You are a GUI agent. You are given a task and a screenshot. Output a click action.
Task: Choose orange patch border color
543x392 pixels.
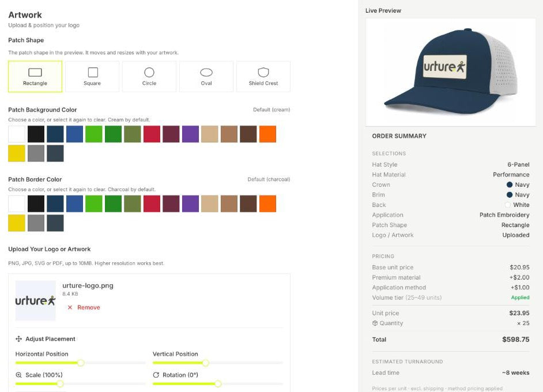point(267,203)
